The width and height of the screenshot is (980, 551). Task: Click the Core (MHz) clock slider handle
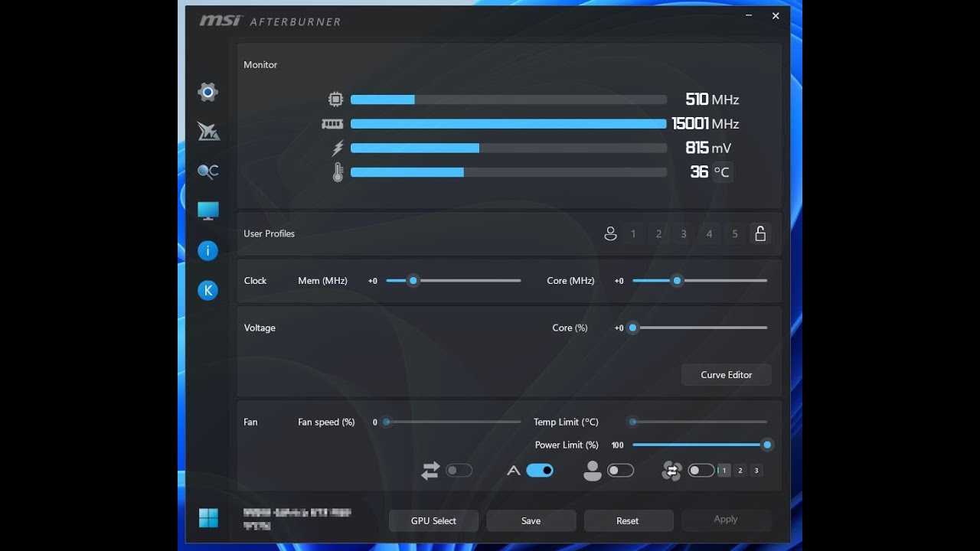point(677,281)
